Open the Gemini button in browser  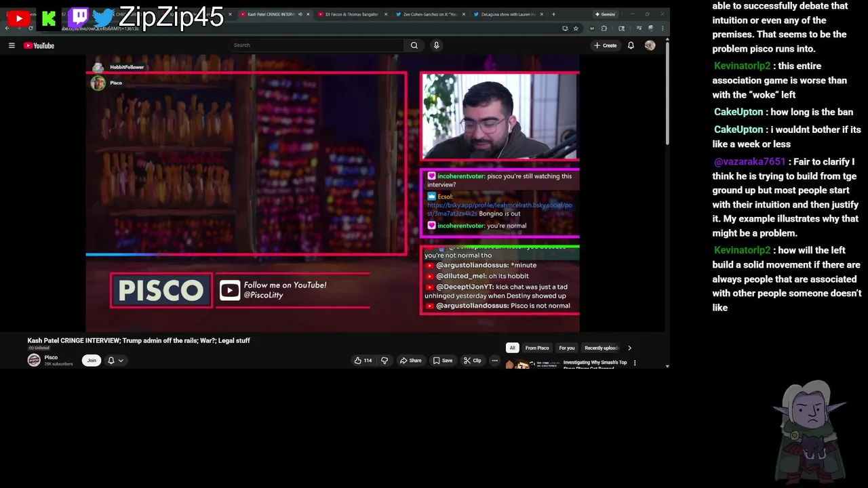coord(605,14)
